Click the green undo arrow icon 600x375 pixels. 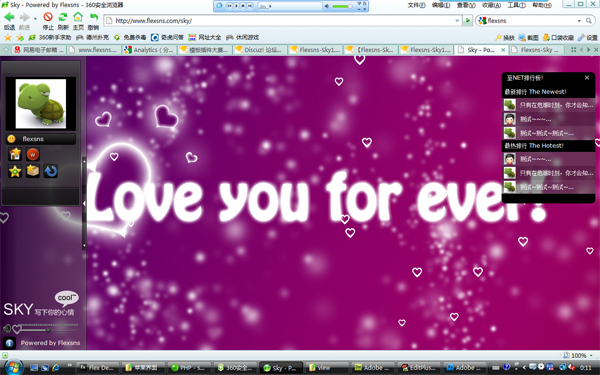[93, 17]
